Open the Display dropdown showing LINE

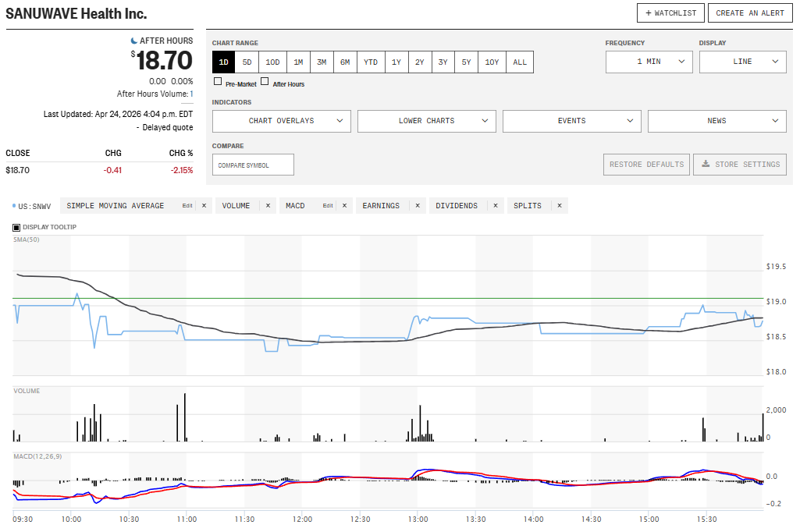click(x=742, y=62)
